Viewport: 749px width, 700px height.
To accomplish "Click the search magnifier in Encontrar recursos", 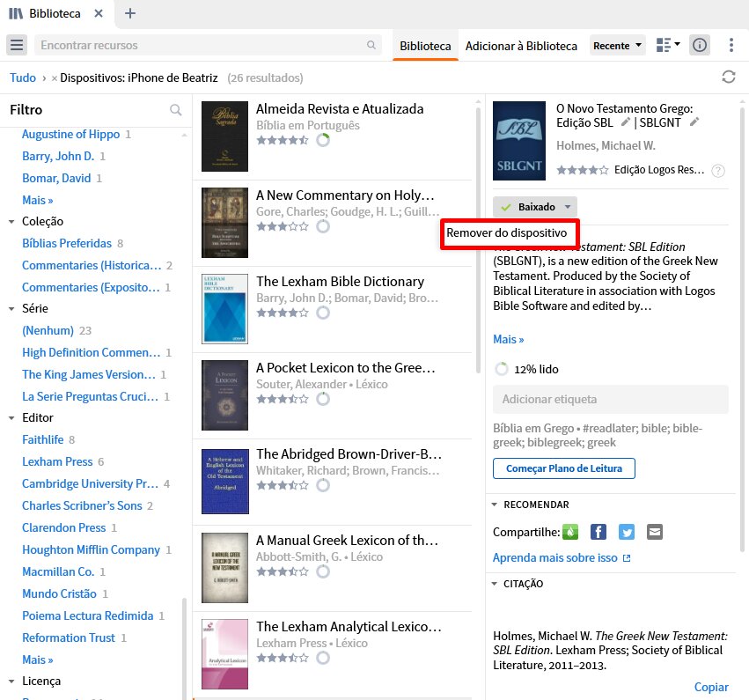I will (x=371, y=45).
